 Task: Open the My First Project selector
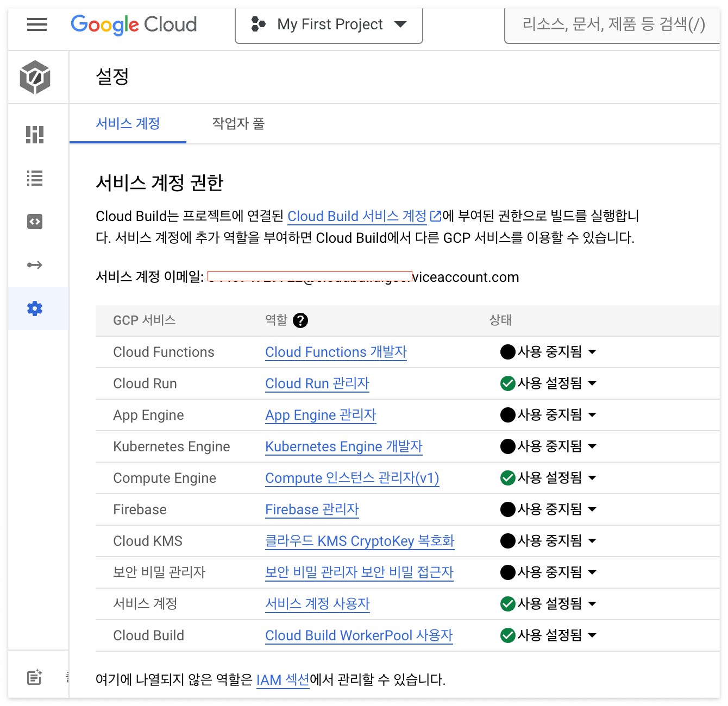(329, 24)
